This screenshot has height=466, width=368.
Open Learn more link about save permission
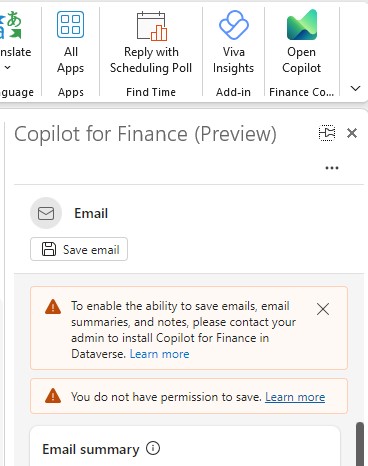(x=295, y=397)
